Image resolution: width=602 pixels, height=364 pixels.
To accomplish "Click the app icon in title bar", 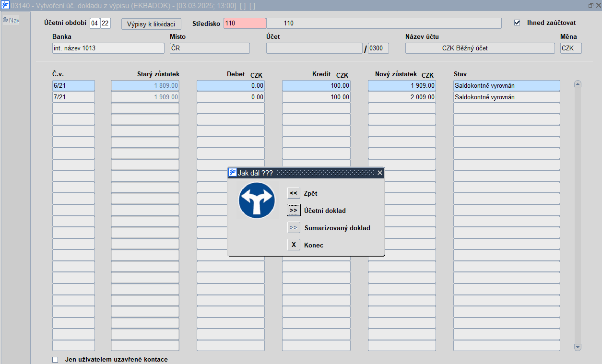I will point(5,5).
